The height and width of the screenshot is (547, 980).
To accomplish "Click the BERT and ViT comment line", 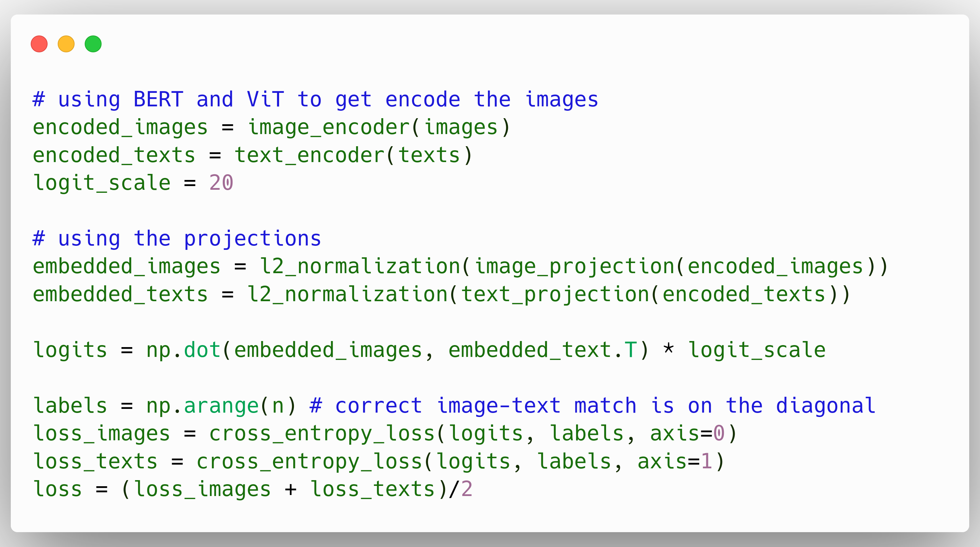I will pyautogui.click(x=315, y=100).
